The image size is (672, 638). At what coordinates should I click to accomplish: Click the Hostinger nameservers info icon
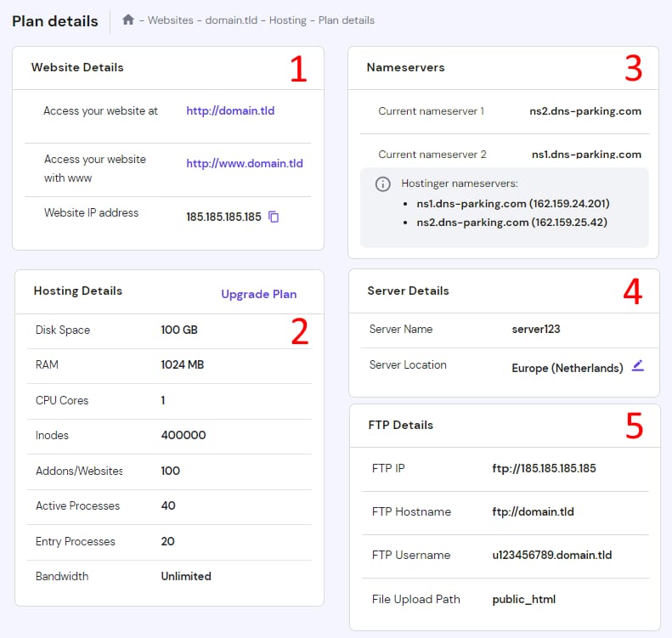382,183
